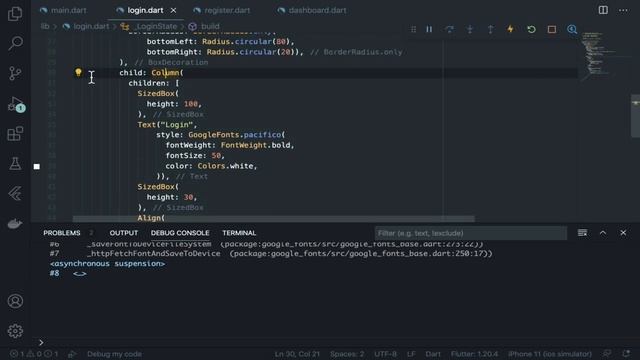Clear the debug console output

pos(582,233)
